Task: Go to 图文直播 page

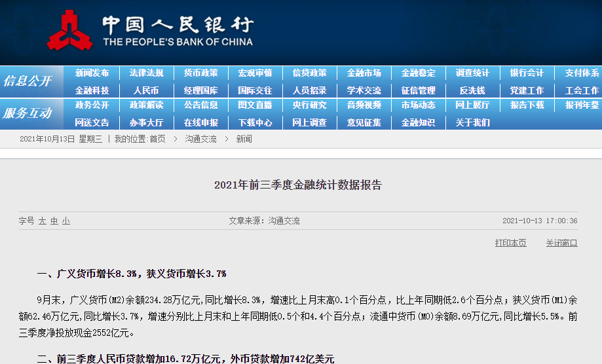Action: [255, 105]
